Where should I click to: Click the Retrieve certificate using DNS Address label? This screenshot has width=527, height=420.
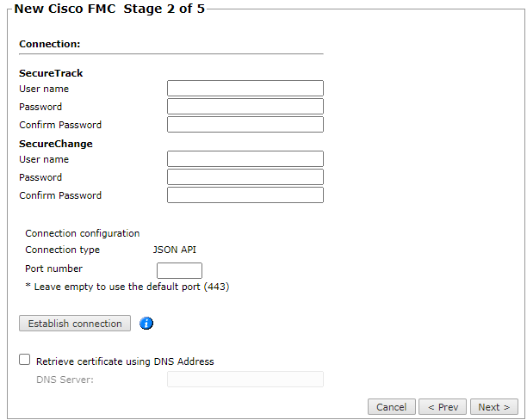coord(125,361)
